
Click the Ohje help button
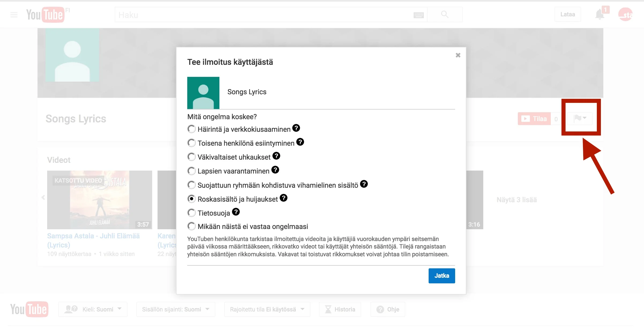point(388,309)
